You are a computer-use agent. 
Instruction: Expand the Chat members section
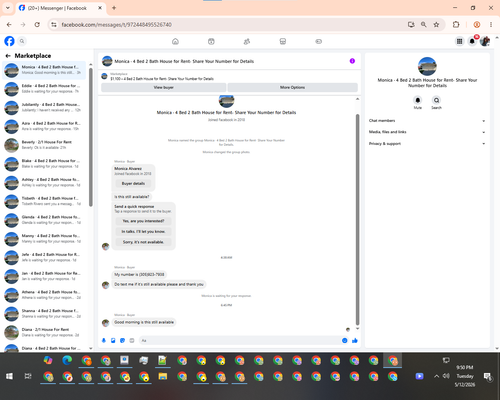(427, 121)
